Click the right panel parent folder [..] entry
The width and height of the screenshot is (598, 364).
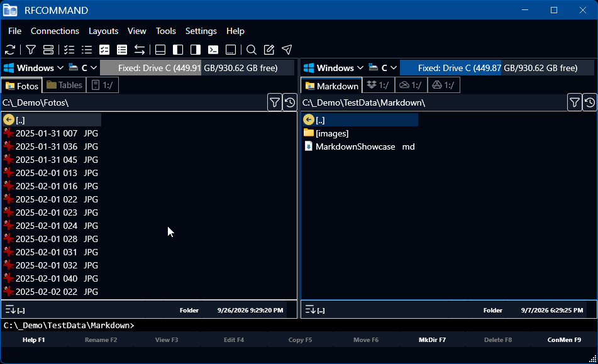coord(360,119)
